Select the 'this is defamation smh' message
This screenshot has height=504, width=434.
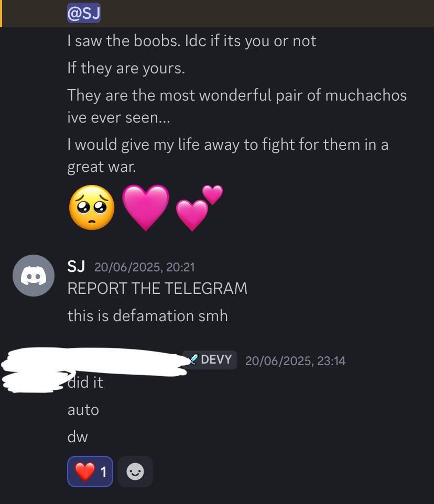[148, 315]
